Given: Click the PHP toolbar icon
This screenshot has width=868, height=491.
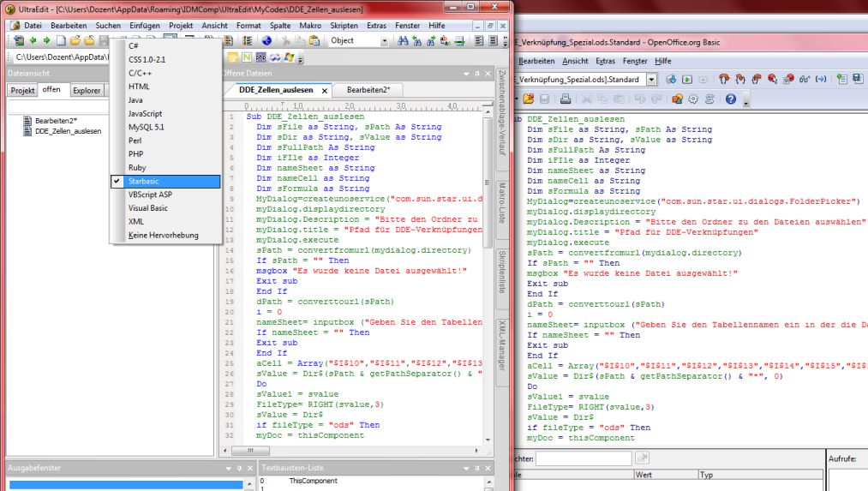Looking at the screenshot, I should tap(262, 58).
